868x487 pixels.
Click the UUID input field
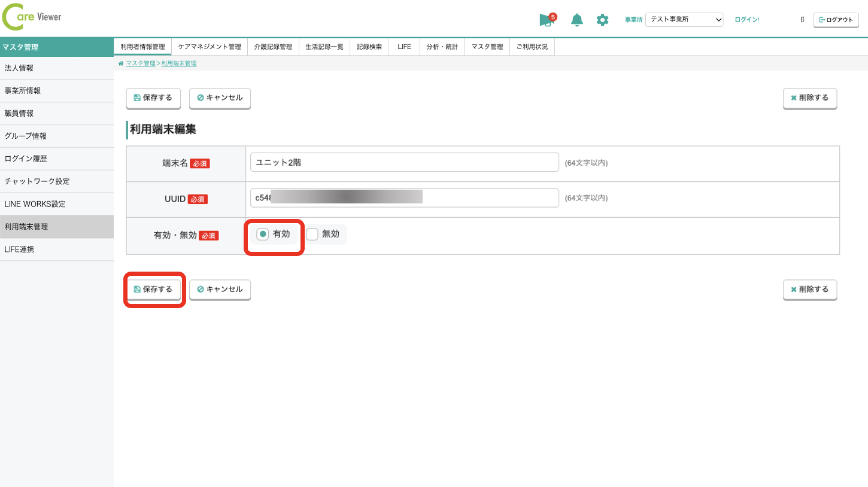pos(404,198)
